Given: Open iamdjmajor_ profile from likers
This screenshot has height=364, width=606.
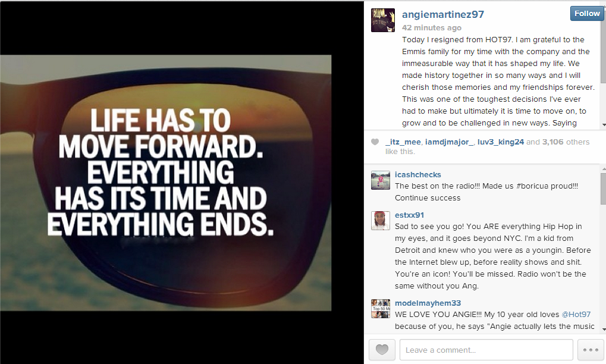Looking at the screenshot, I should tap(449, 142).
